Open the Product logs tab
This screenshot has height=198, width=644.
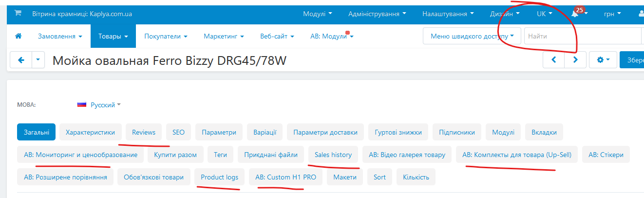219,177
